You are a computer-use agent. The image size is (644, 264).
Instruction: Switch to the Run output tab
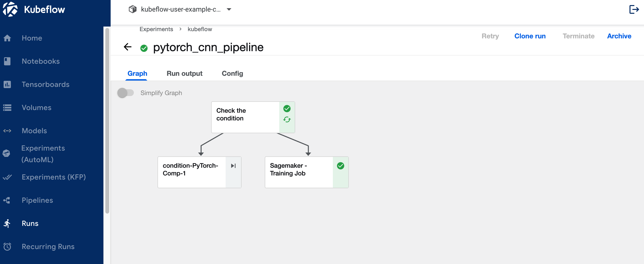184,73
